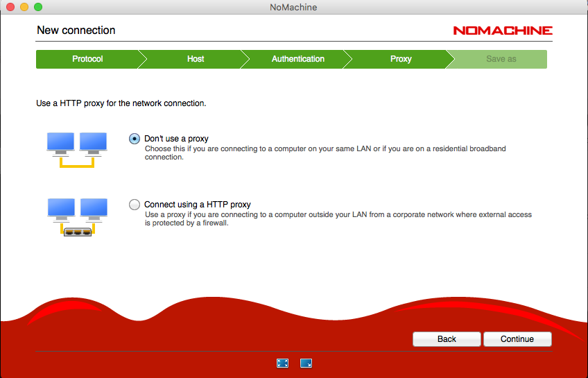The width and height of the screenshot is (588, 378).
Task: Click the description about corporate network firewall
Action: [x=338, y=218]
